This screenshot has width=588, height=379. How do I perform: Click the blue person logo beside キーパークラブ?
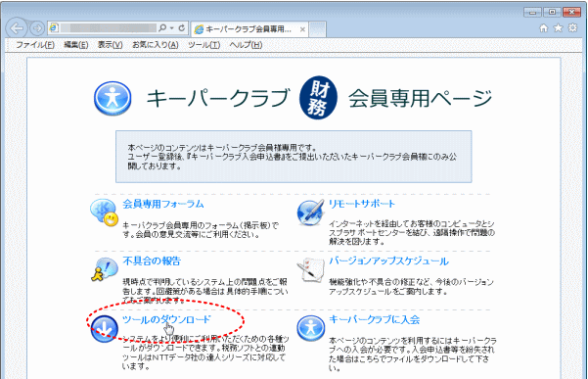coord(113,98)
